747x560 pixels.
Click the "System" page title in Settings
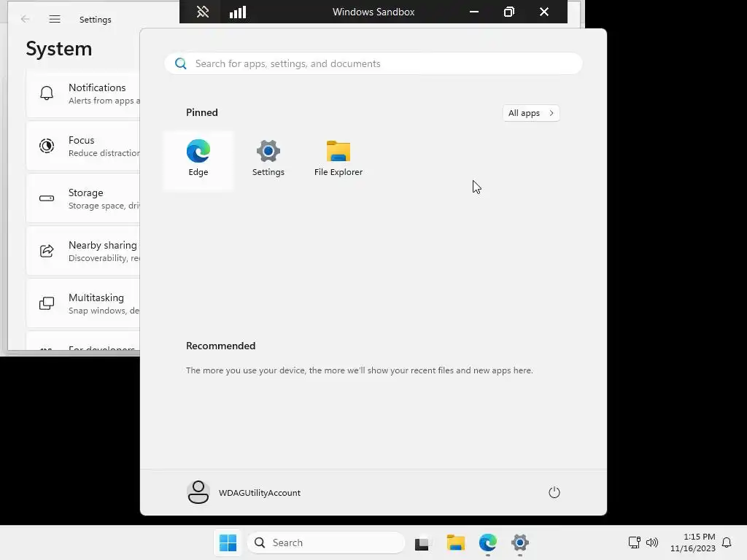tap(58, 49)
